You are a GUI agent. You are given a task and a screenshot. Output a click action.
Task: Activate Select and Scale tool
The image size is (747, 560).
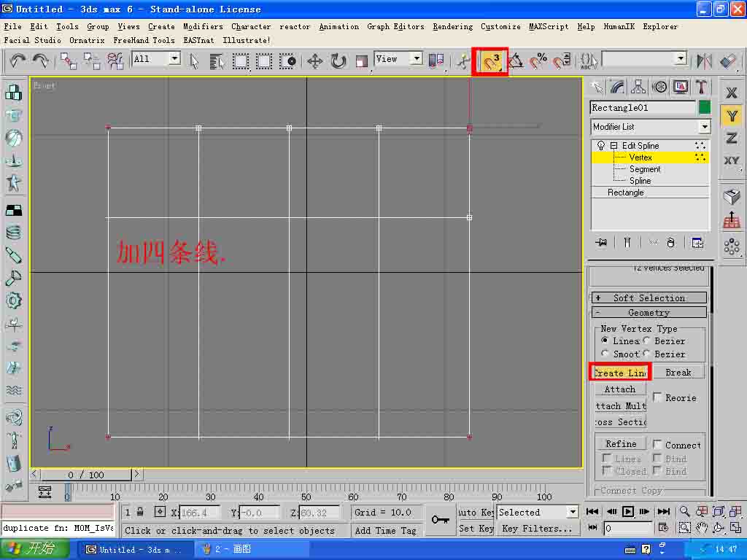pos(361,61)
